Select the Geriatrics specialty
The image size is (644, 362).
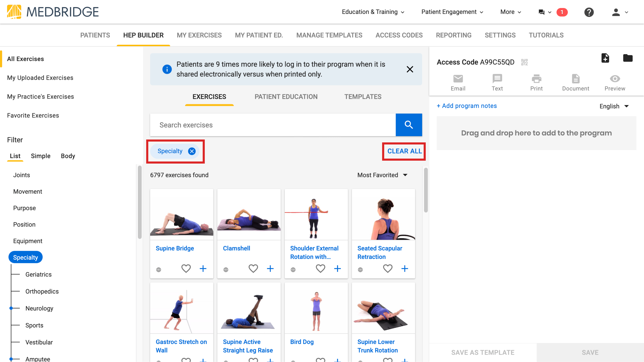click(38, 274)
